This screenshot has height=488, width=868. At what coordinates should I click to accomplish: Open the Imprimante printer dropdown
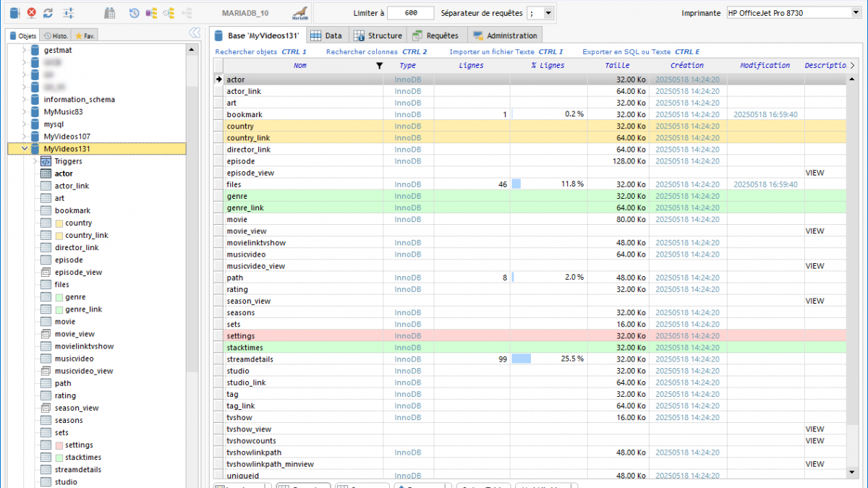click(x=856, y=13)
